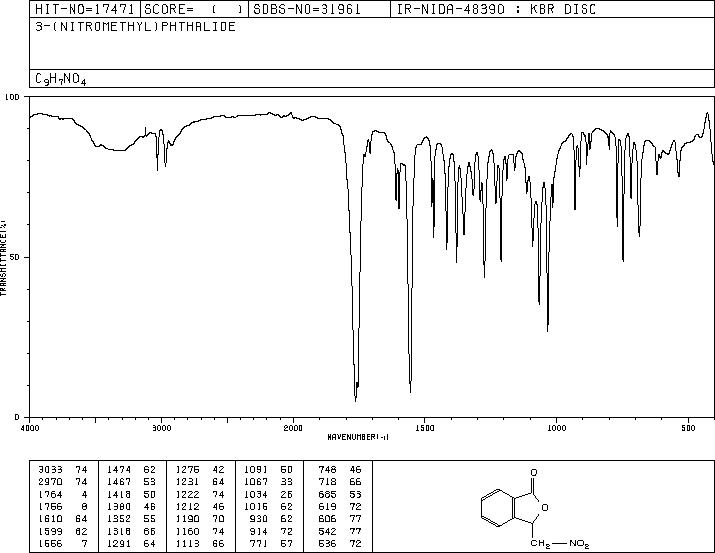The width and height of the screenshot is (715, 553).
Task: Click the 1000 tick label on wavenumber axis
Action: (x=556, y=428)
